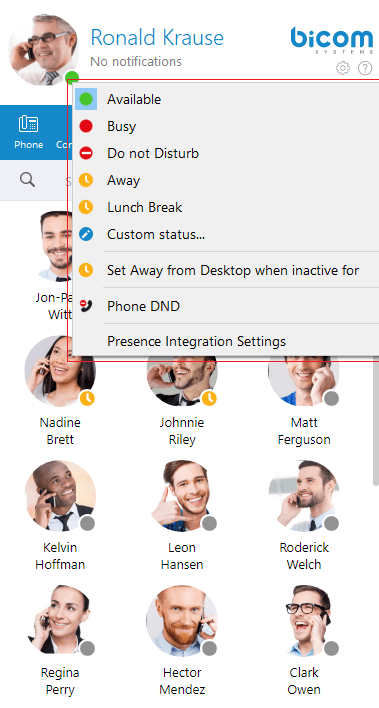Click Kelvin Hoffman's gray offline status dot
Screen dimensions: 379x708
point(87,523)
